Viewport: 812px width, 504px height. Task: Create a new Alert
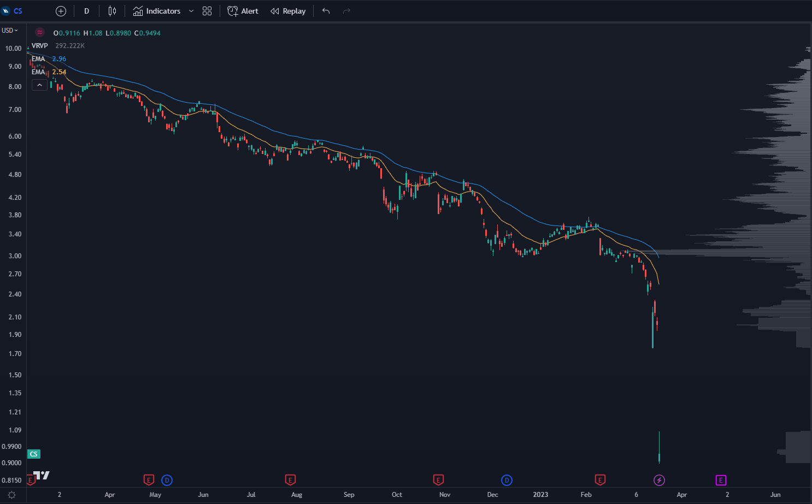coord(243,11)
